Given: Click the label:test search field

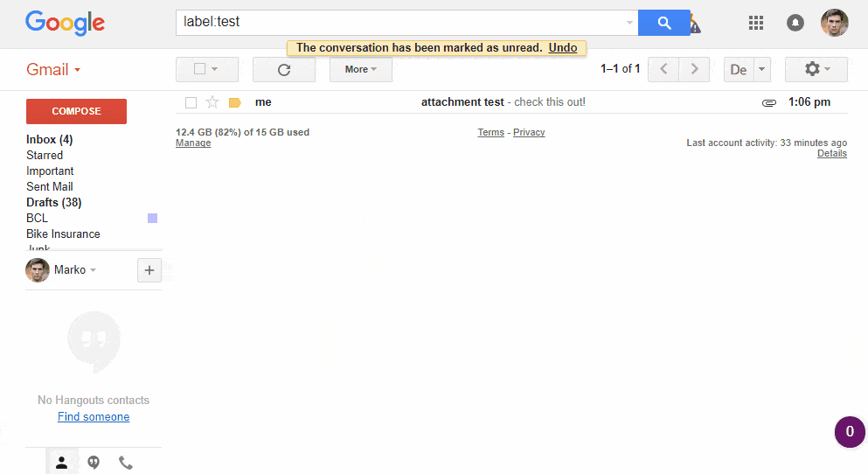Looking at the screenshot, I should pos(402,23).
